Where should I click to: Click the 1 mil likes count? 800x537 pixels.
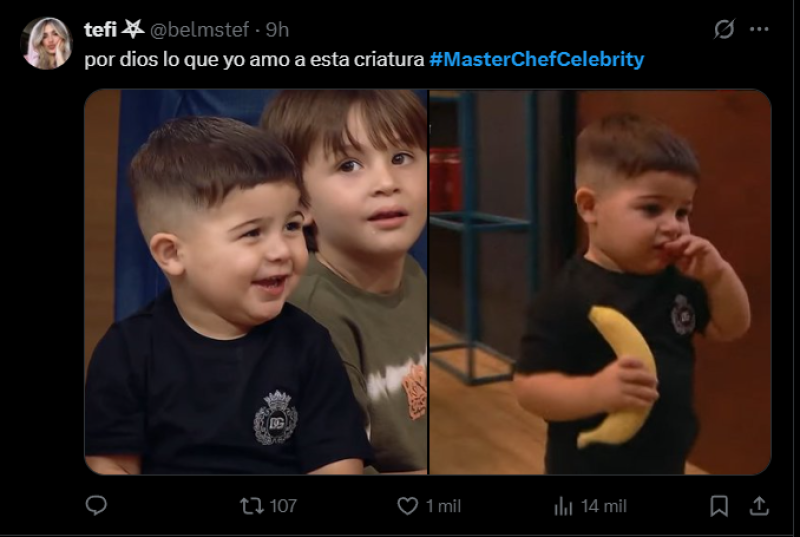tap(443, 506)
